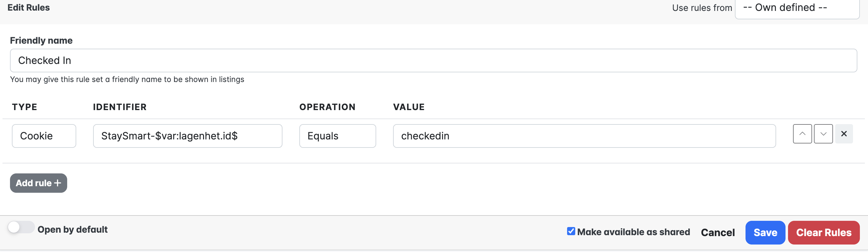Toggle Open by default switch
The image size is (868, 252).
point(21,227)
